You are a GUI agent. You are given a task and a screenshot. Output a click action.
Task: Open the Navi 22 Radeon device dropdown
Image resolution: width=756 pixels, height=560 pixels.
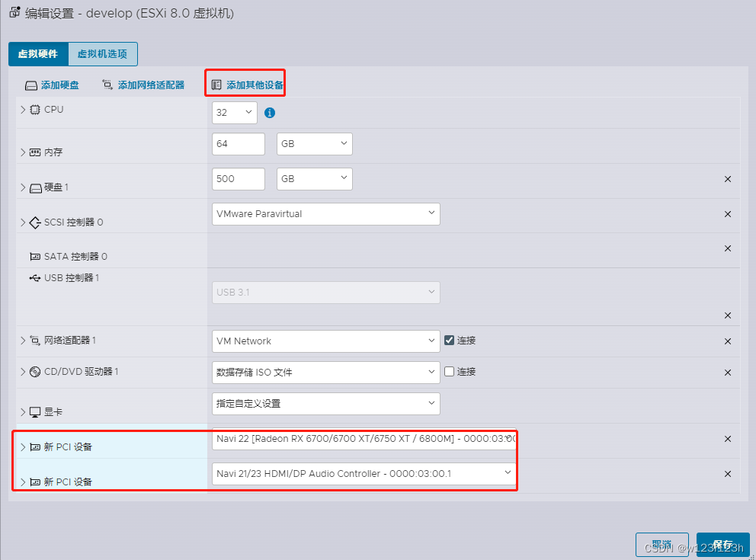[364, 439]
